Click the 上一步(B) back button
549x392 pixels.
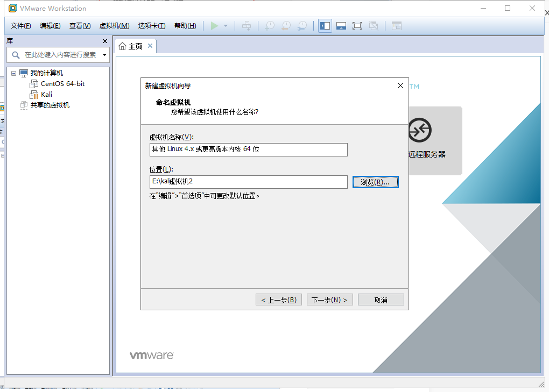279,300
